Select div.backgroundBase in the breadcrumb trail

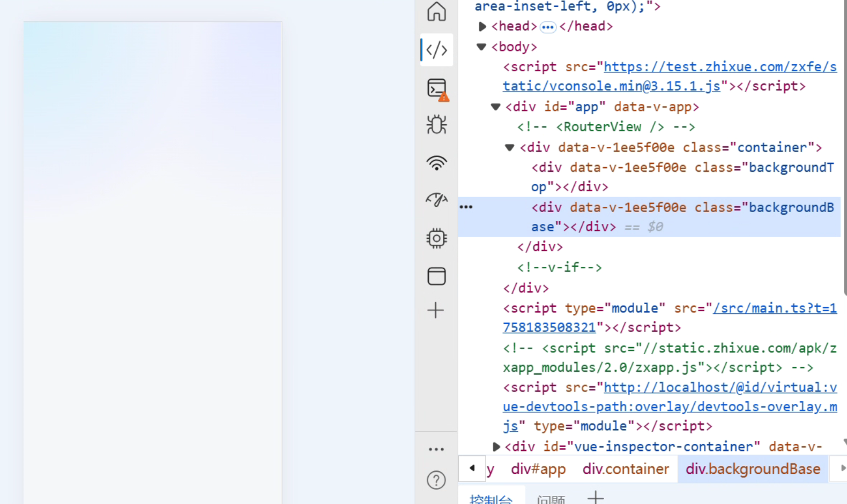(x=753, y=469)
